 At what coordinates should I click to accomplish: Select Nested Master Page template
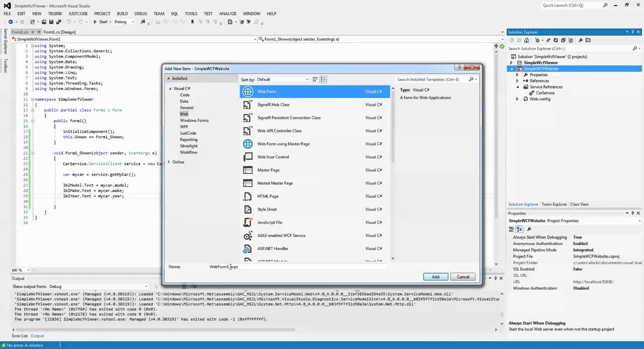coord(314,183)
